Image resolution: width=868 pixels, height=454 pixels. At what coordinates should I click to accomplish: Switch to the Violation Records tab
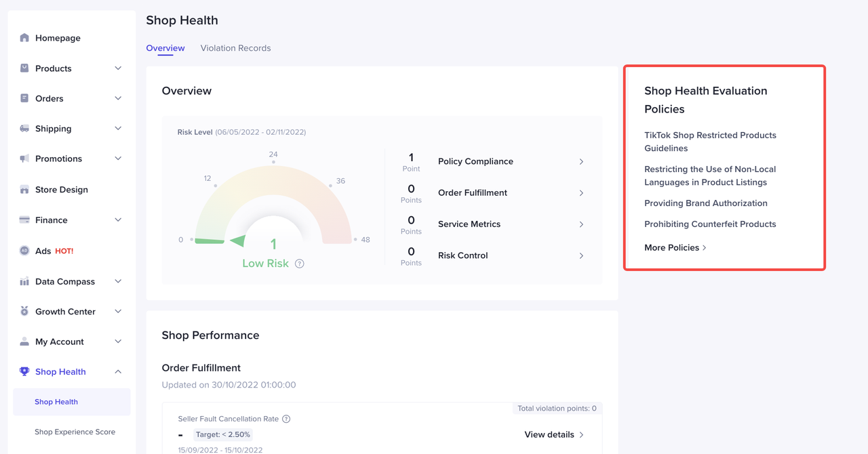pyautogui.click(x=235, y=48)
